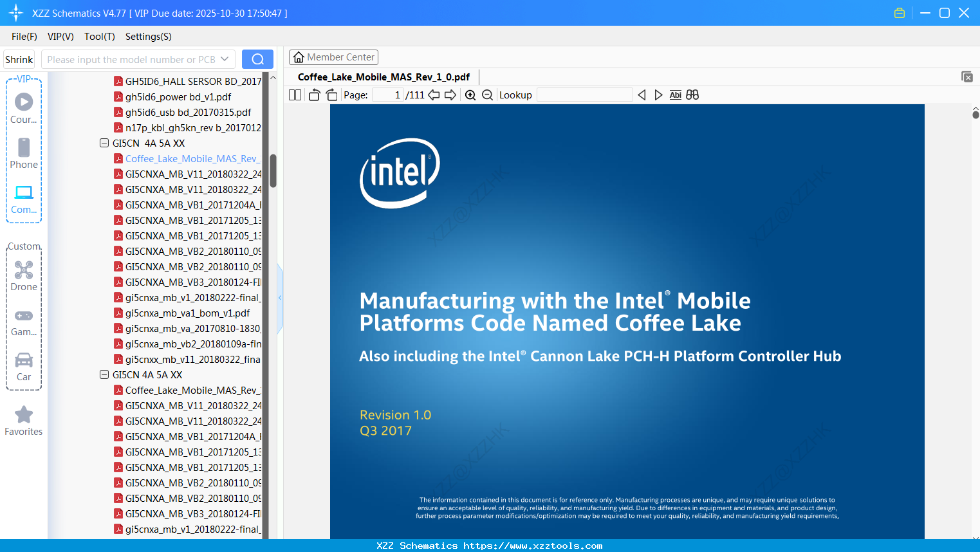Image resolution: width=980 pixels, height=552 pixels.
Task: Open the model number dropdown arrow
Action: click(225, 59)
